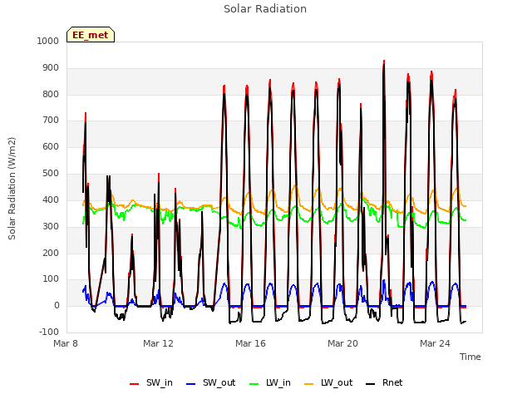Screen dimensions: 532x399
Task: Click the -100 y-axis tick label
Action: pos(49,332)
